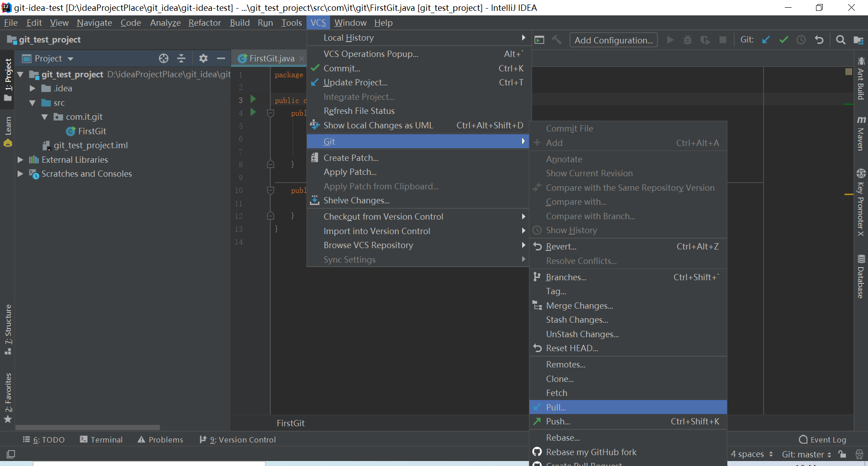Image resolution: width=868 pixels, height=466 pixels.
Task: Click Locate/scroll from source icon in Project panel
Action: click(x=164, y=58)
